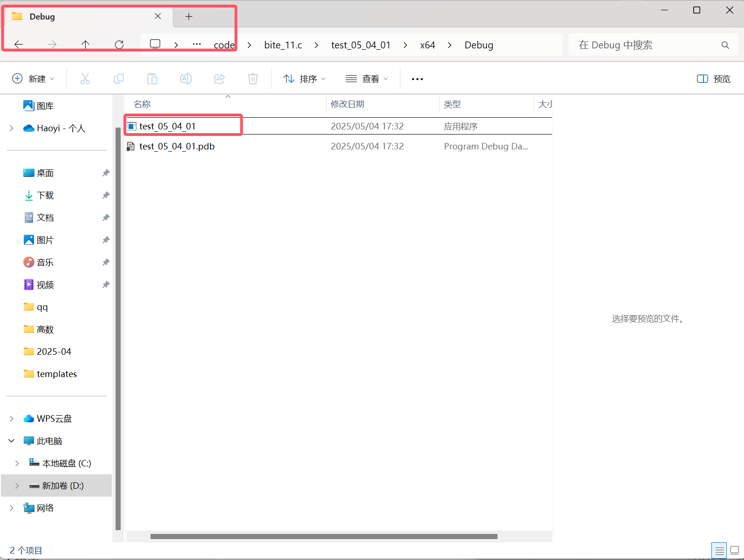Unpin 图片 using its pin icon
This screenshot has height=560, width=744.
tap(106, 240)
